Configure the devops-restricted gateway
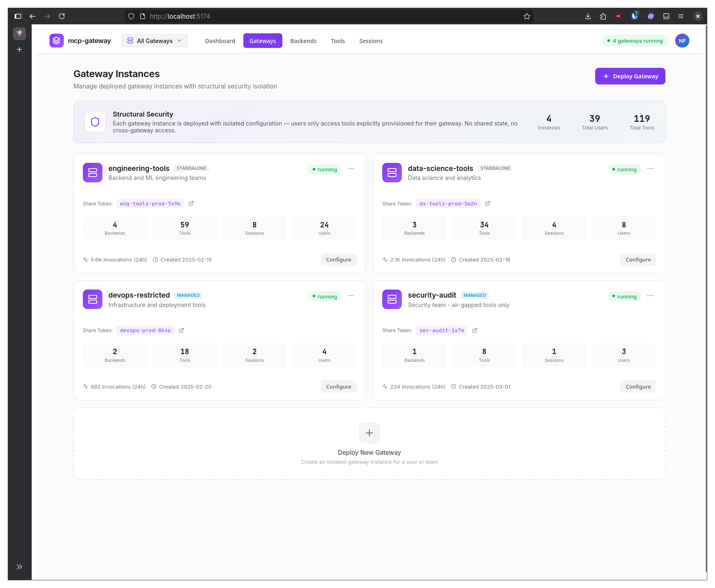 pyautogui.click(x=338, y=387)
